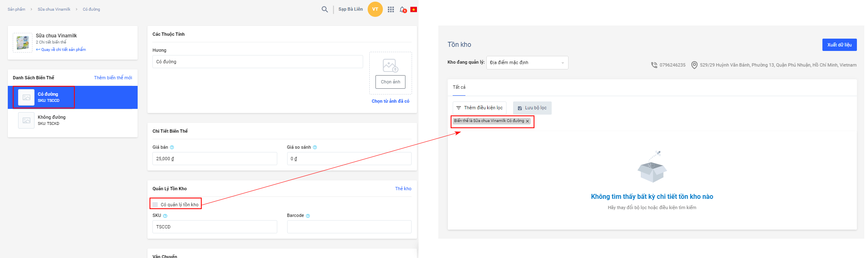
Task: Open the notifications bell
Action: point(403,9)
